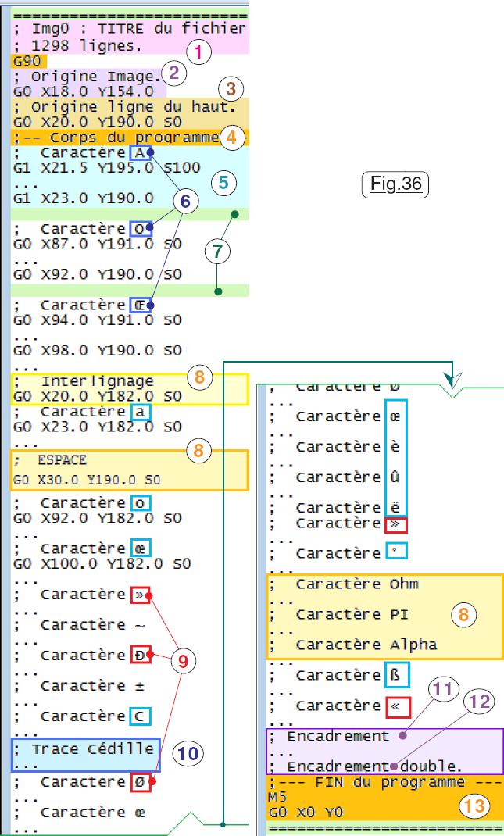Select the '; 1298 lignes.' comment line

(x=77, y=46)
